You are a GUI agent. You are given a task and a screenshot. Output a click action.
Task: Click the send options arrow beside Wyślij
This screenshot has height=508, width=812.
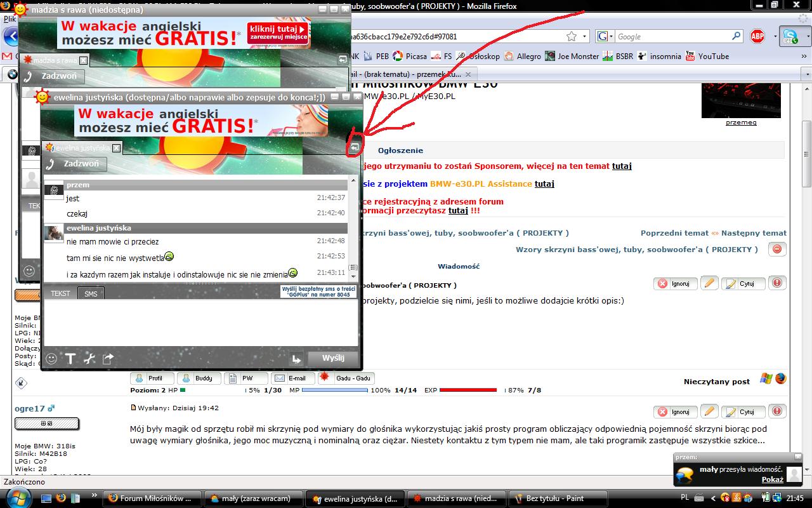(296, 359)
